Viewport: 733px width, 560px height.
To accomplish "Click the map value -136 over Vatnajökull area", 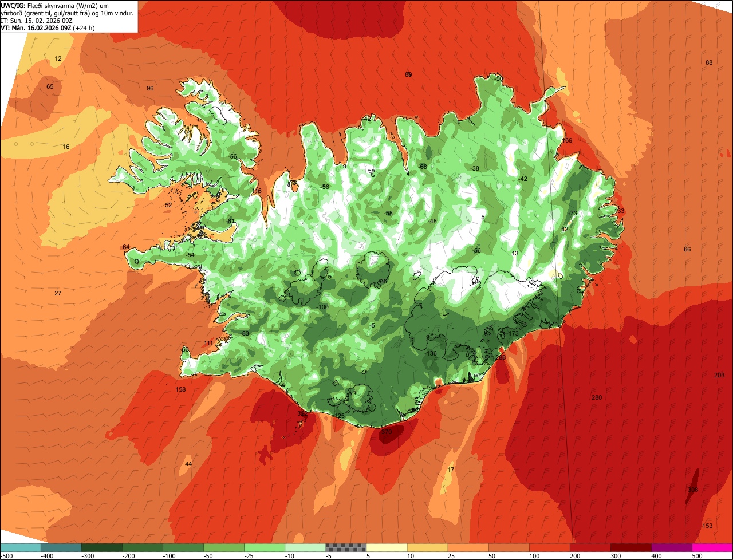I will (x=431, y=353).
